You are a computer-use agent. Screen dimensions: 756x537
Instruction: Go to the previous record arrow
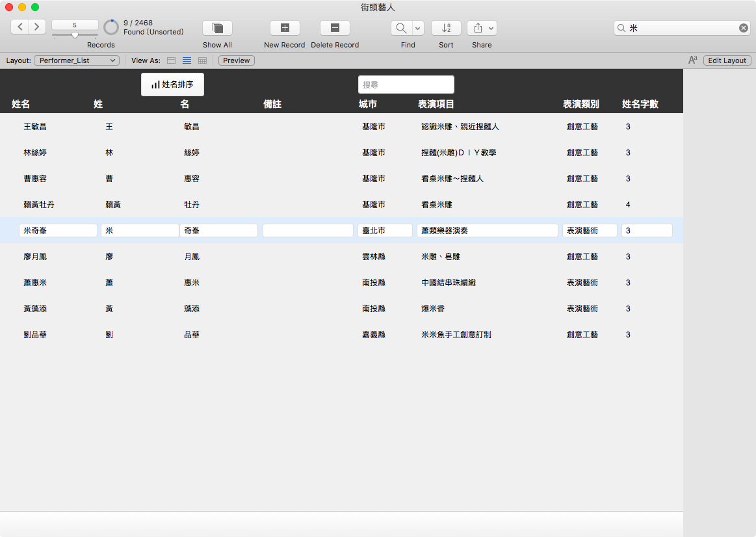click(x=20, y=27)
